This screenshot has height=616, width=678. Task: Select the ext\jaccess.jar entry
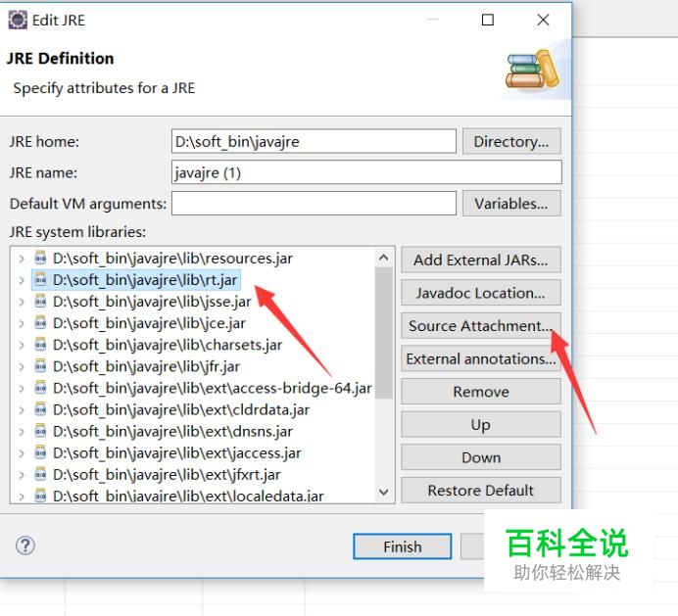tap(177, 452)
